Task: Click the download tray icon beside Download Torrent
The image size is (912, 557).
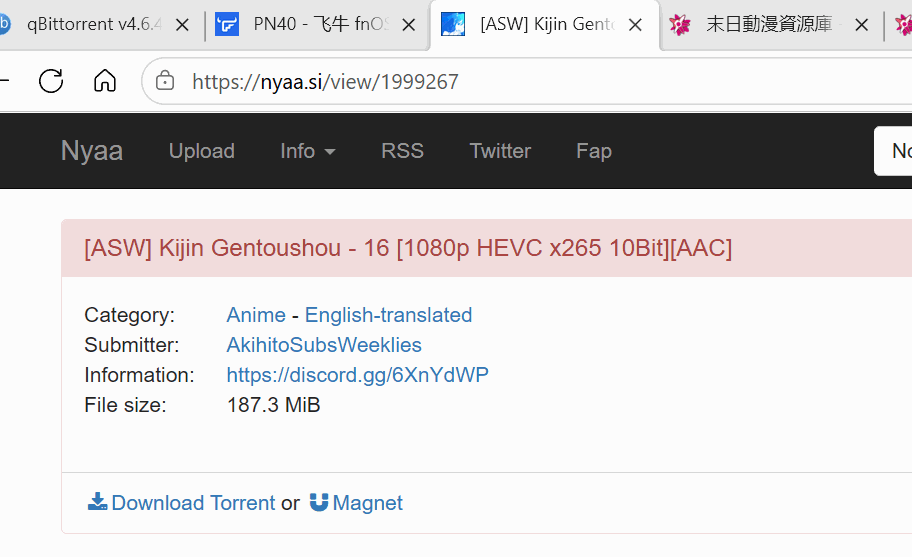Action: 97,502
